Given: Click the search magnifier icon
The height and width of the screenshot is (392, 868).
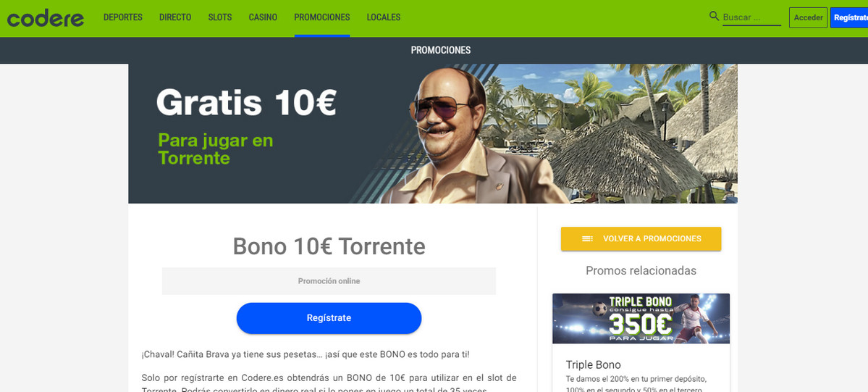Looking at the screenshot, I should pos(714,16).
